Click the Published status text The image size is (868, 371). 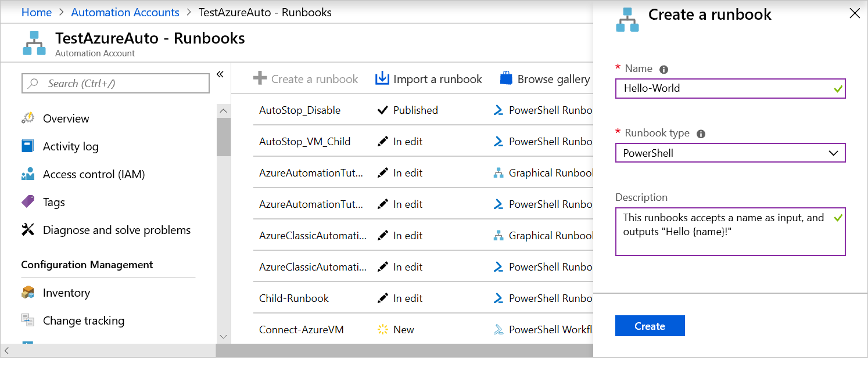(x=415, y=110)
